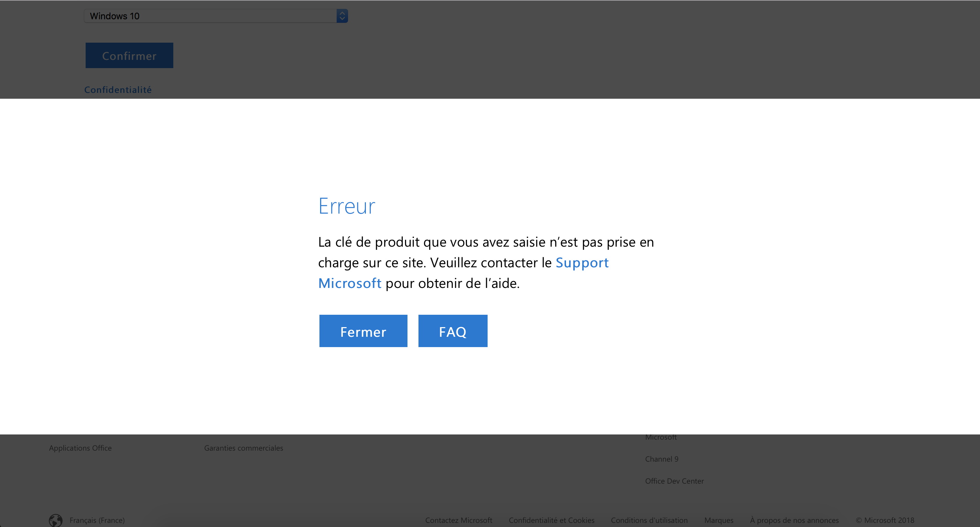This screenshot has width=980, height=527.
Task: Click the partially hidden Microsoft footer link
Action: tap(661, 438)
